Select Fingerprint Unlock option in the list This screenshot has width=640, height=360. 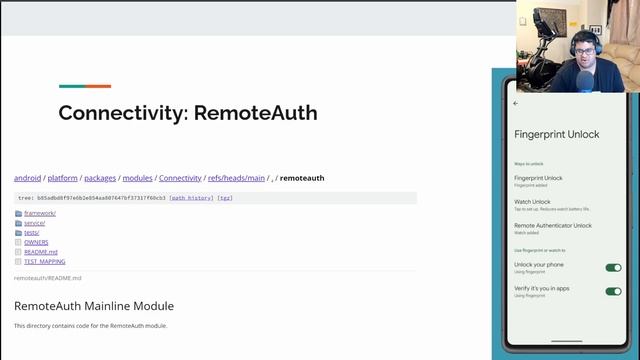tap(538, 181)
